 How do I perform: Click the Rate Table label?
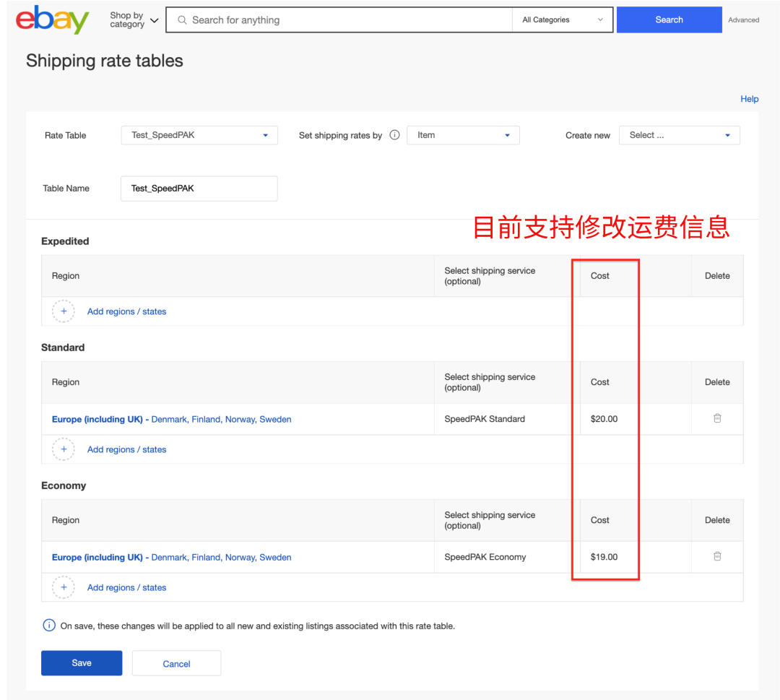coord(65,135)
